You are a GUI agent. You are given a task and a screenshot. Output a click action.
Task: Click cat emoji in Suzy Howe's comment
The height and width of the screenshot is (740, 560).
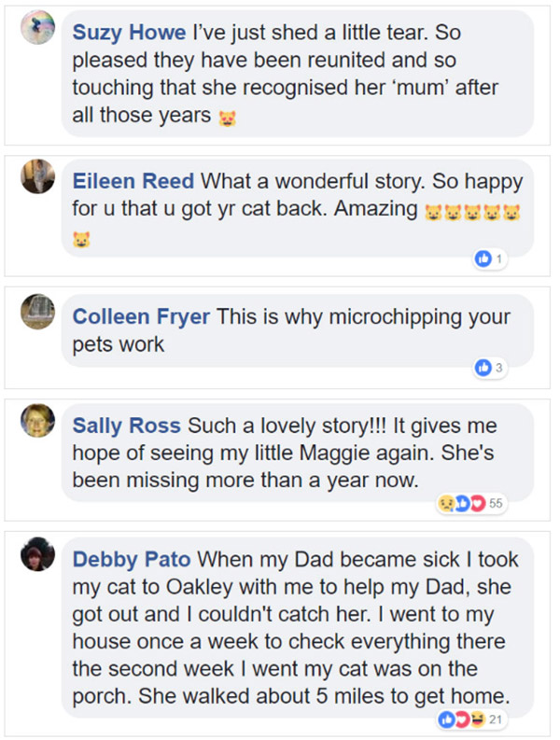pyautogui.click(x=225, y=119)
